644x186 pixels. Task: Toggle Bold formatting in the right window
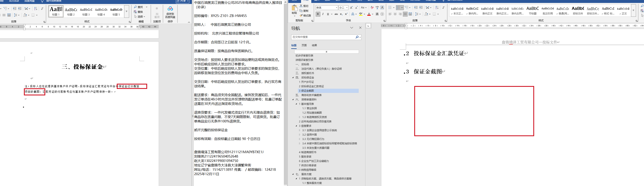[318, 14]
